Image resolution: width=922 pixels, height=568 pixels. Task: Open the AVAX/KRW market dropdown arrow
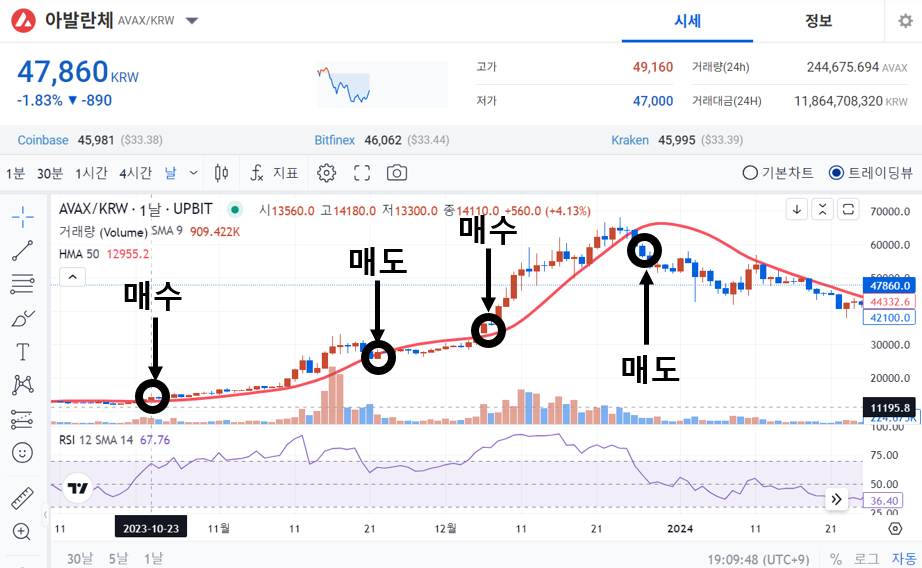(192, 21)
